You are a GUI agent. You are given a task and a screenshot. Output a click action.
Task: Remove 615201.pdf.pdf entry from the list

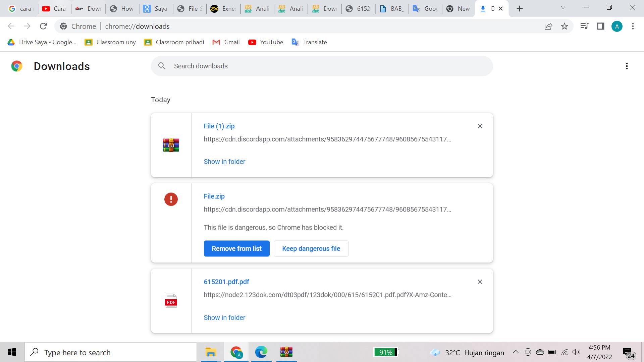click(480, 282)
